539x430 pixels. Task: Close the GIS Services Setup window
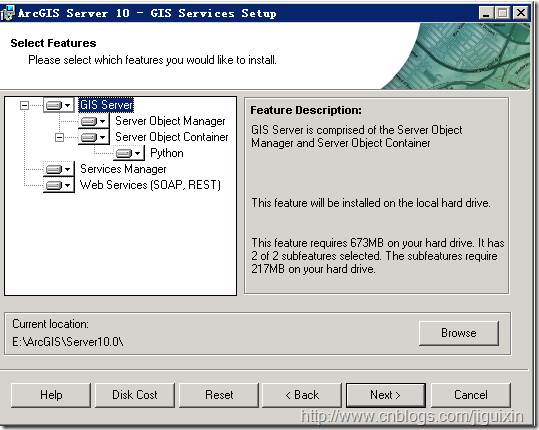[x=521, y=13]
